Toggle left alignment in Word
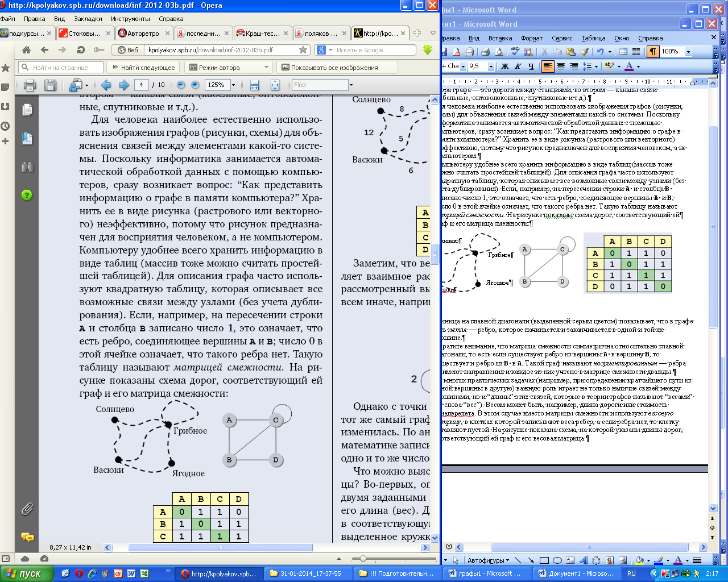This screenshot has height=582, width=728. tap(547, 66)
